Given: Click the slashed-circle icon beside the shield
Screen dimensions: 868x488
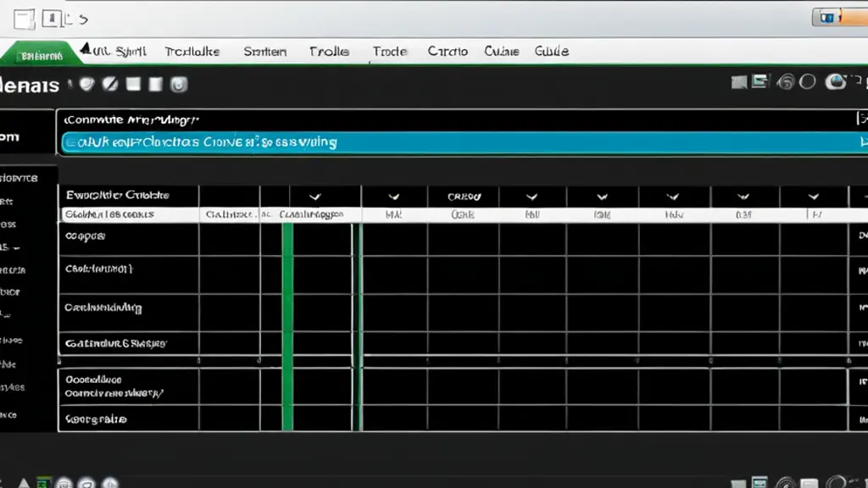Looking at the screenshot, I should [x=110, y=84].
